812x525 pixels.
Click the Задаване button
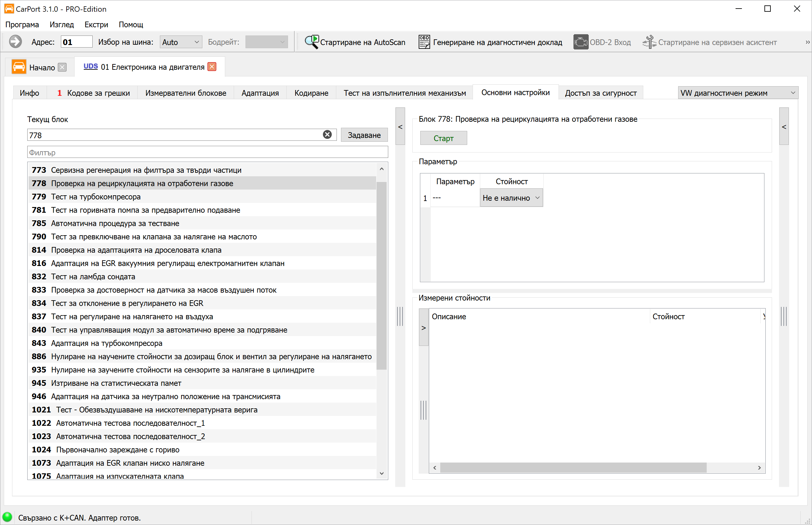[364, 135]
